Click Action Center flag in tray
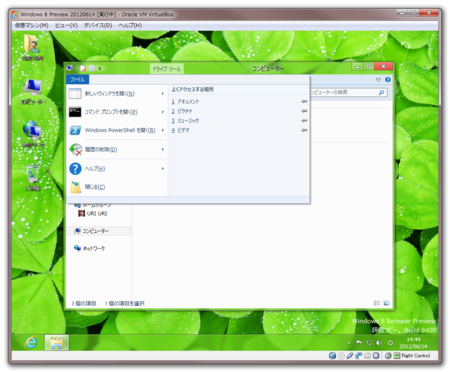The image size is (450, 372). click(359, 342)
